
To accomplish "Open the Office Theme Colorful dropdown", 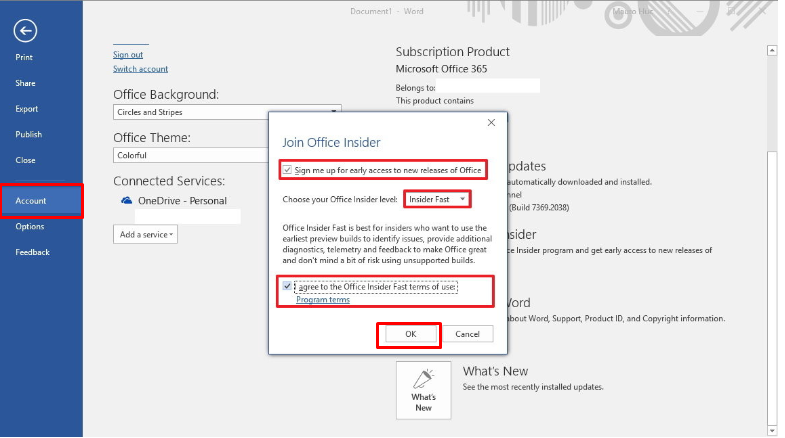I will tap(191, 155).
